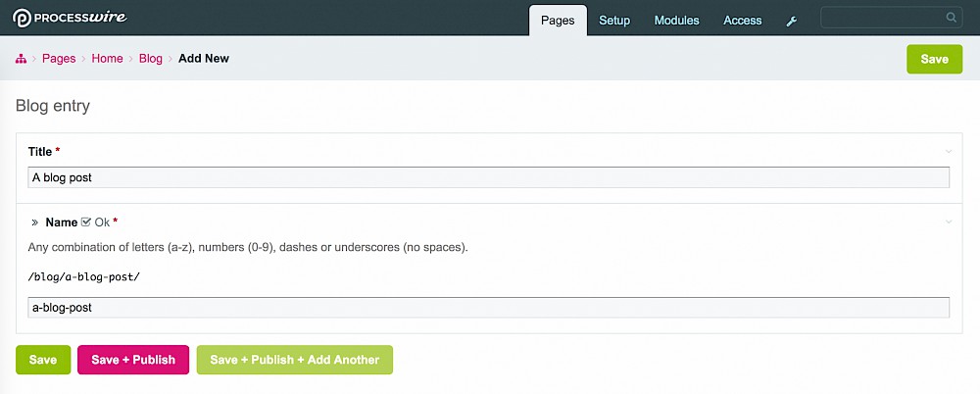Viewport: 980px width, 394px height.
Task: Click the ProcessWire logo
Action: pos(70,18)
